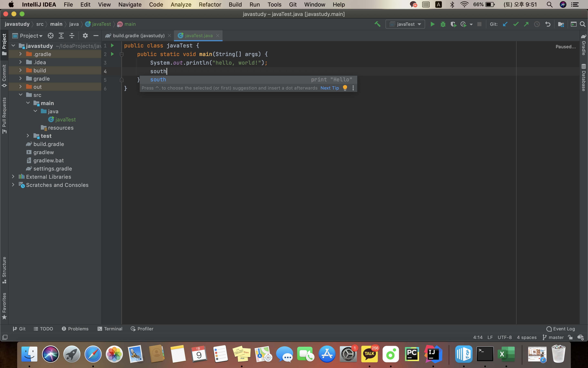
Task: Expand the .gradle folder
Action: tap(21, 54)
